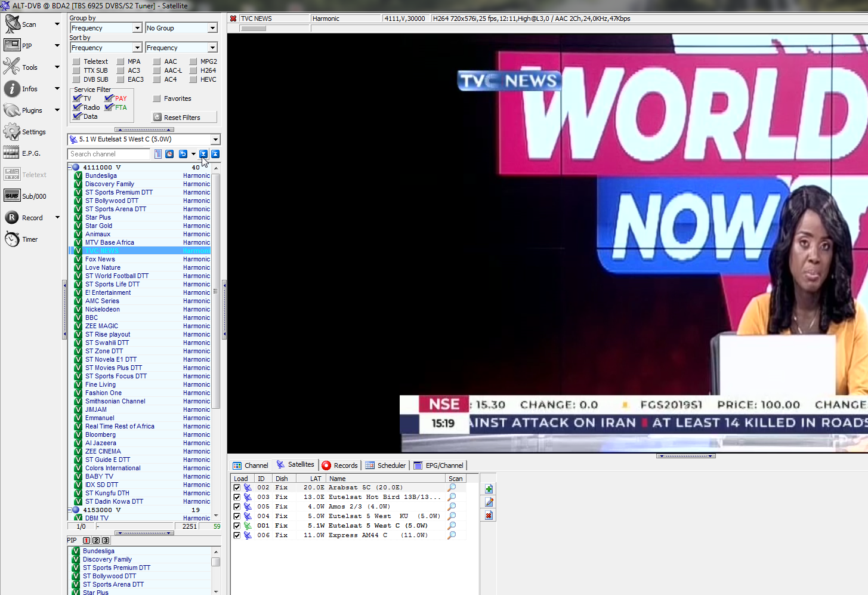The width and height of the screenshot is (868, 595).
Task: Uncheck Load for Arabsat 5C satellite
Action: (237, 488)
